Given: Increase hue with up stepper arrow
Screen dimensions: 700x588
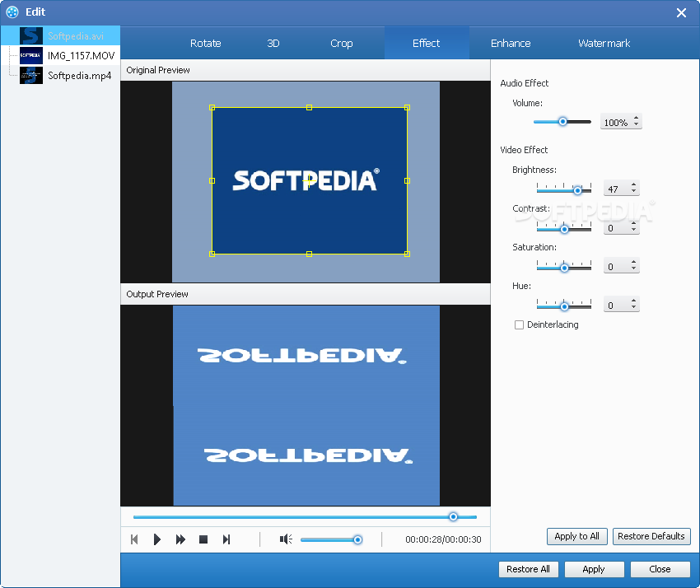Looking at the screenshot, I should (x=633, y=301).
